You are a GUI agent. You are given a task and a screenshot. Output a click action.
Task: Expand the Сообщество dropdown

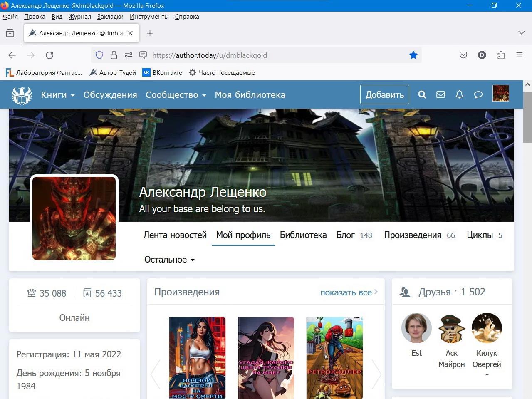[176, 95]
